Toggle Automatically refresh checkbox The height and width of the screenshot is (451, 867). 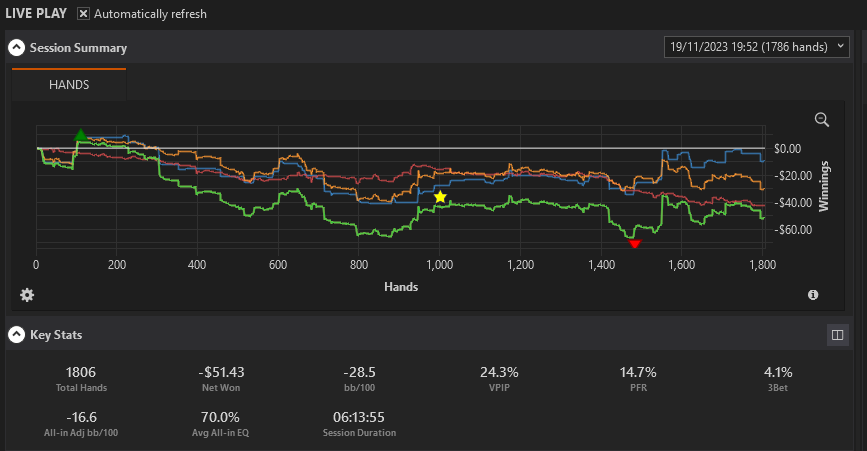point(83,13)
